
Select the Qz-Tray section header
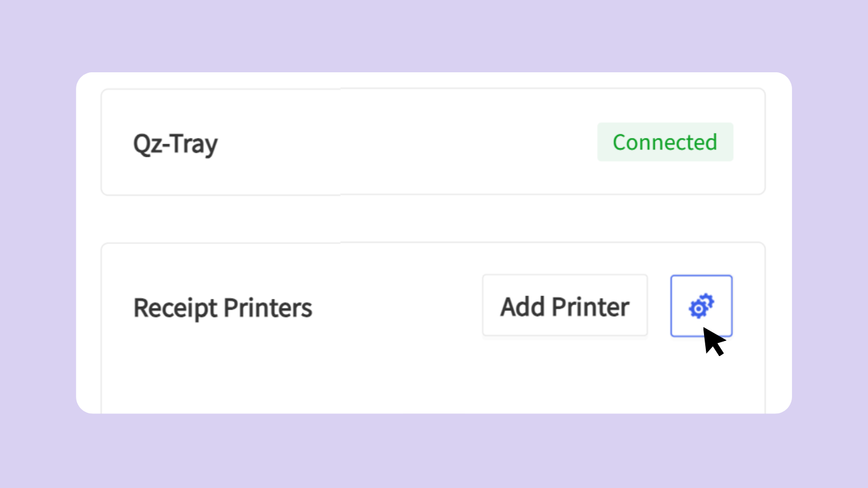pyautogui.click(x=175, y=143)
